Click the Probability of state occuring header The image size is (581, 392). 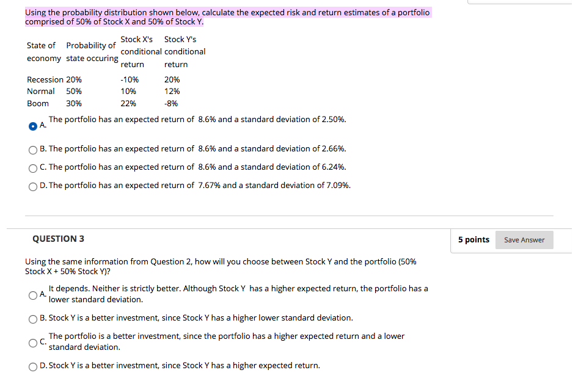click(x=92, y=51)
